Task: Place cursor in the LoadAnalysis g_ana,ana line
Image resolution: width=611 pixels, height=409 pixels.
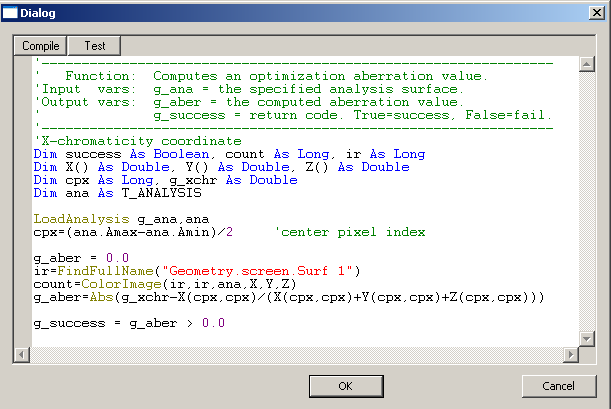Action: (121, 219)
